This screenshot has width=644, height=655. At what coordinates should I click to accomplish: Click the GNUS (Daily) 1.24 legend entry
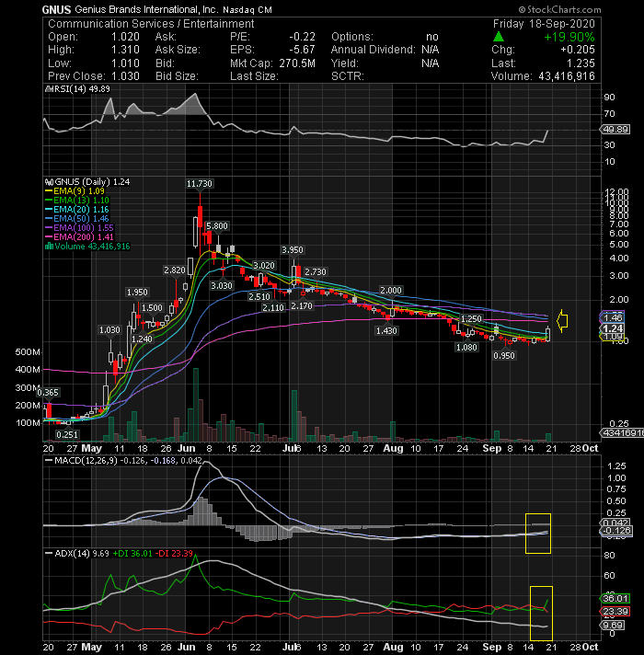[92, 182]
